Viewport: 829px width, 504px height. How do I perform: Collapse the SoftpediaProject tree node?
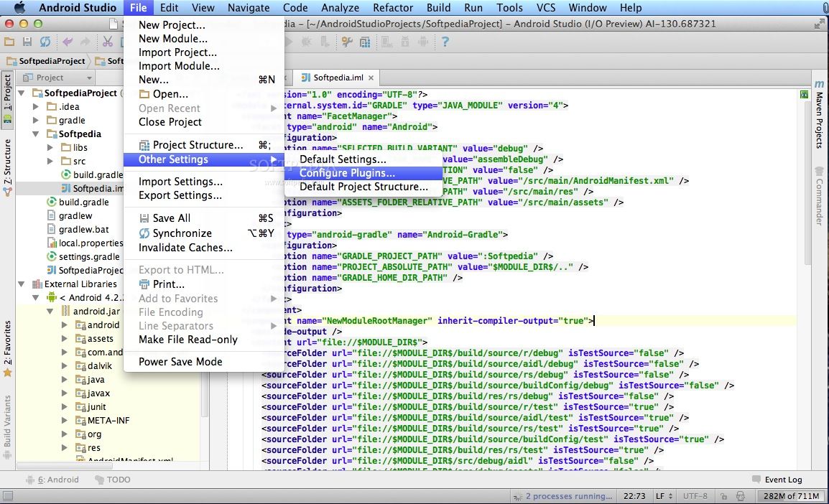22,93
